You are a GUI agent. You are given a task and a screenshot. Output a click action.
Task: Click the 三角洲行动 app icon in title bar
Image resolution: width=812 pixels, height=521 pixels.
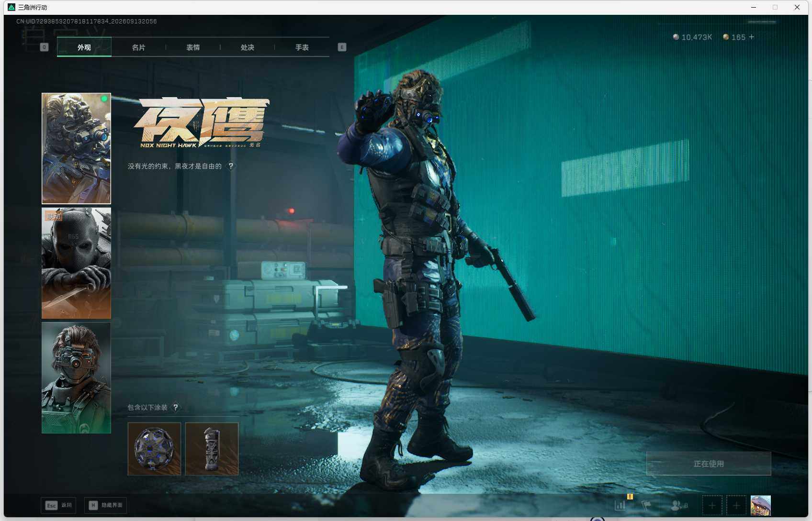[11, 7]
